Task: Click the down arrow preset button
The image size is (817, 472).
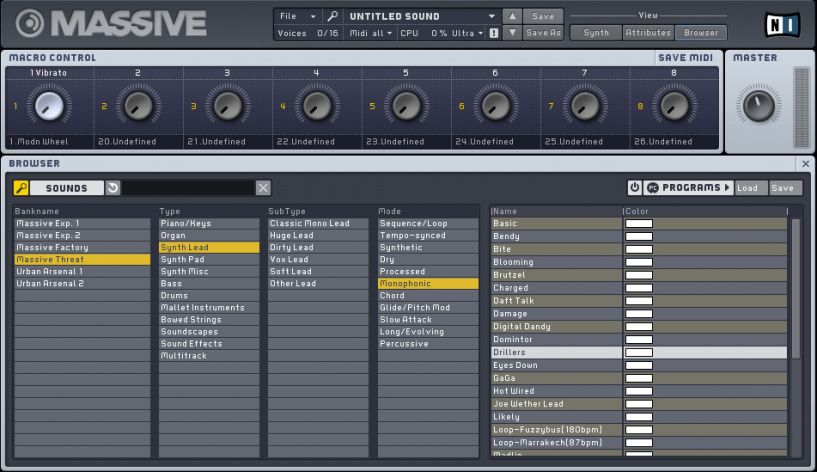Action: pos(512,32)
